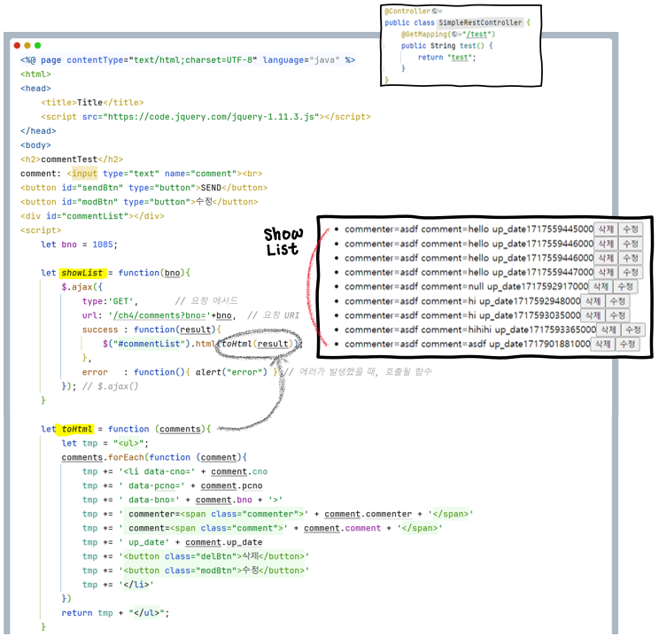
Task: Click 수정 on the row with up_date1717559447000
Action: [x=631, y=273]
